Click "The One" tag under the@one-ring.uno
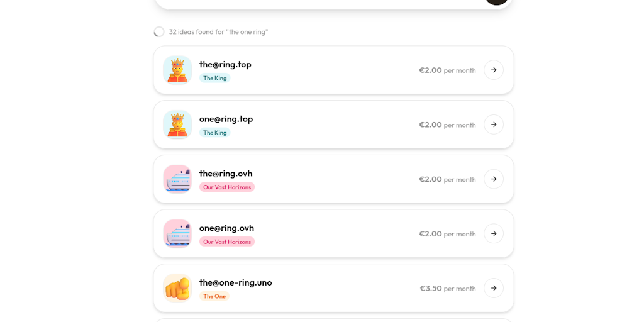Viewport: 644px width, 322px height. click(x=214, y=296)
